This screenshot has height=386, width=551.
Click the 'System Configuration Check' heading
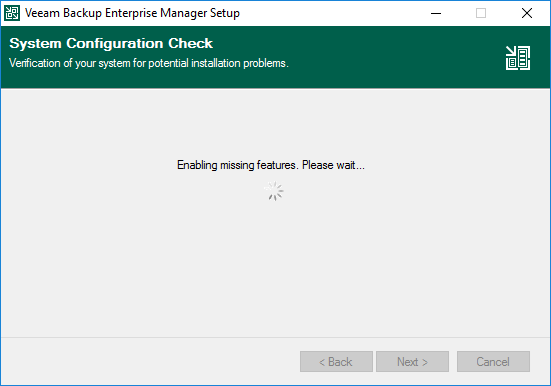coord(111,44)
